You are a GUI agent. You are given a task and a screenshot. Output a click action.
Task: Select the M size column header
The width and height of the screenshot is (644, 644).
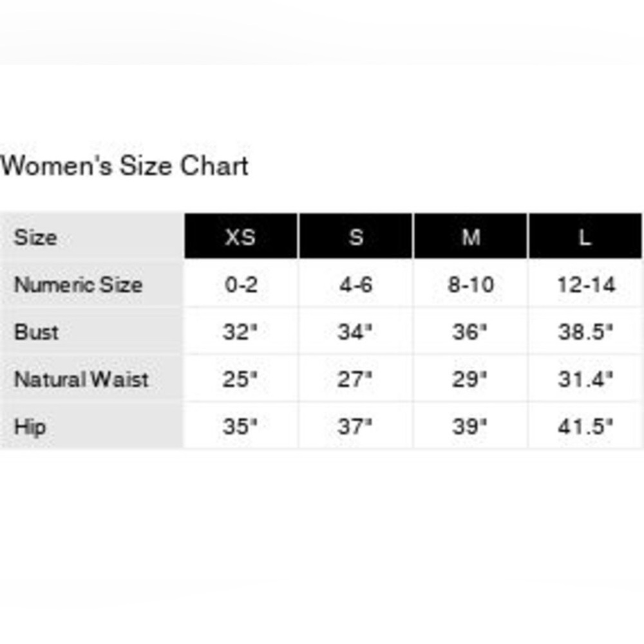coord(471,237)
